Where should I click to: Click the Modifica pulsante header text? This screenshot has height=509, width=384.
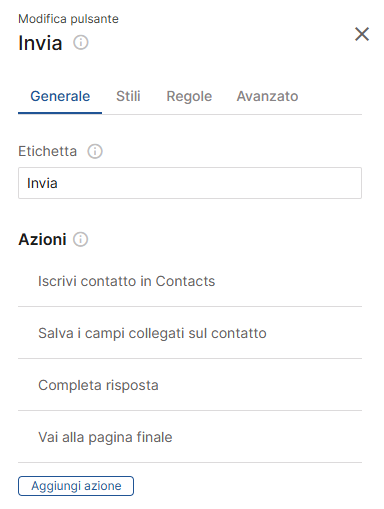68,19
